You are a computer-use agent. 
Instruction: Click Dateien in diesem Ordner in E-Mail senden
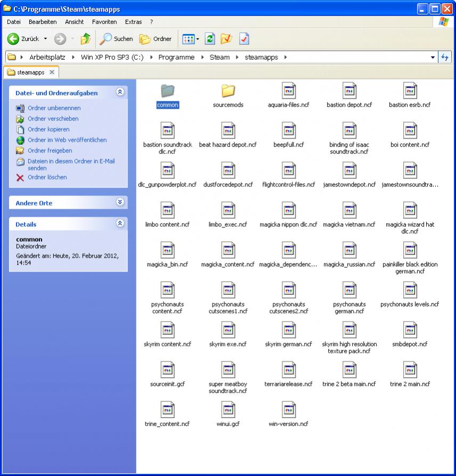71,165
